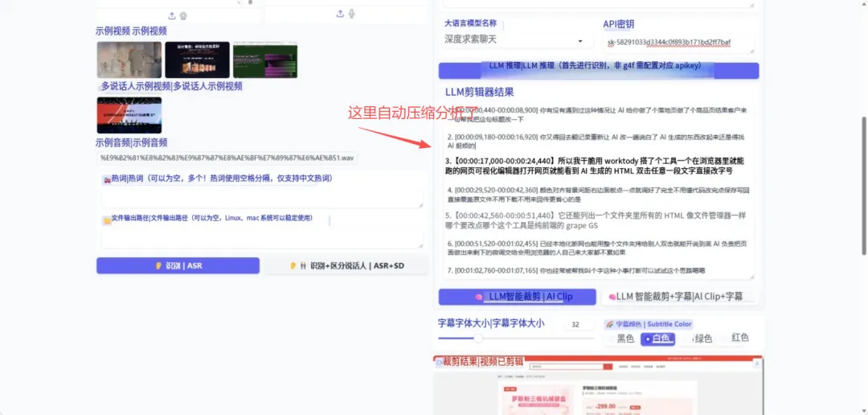Image resolution: width=868 pixels, height=415 pixels.
Task: Click the API密钥 input field
Action: click(678, 43)
